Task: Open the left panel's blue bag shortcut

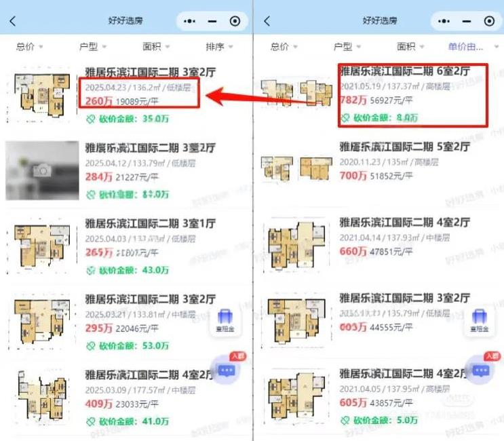Action: tap(225, 320)
